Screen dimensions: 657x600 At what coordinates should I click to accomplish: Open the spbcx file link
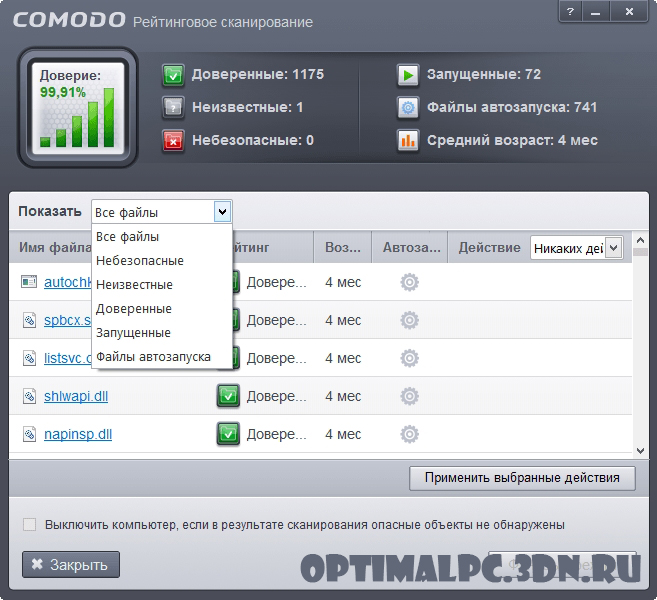coord(67,320)
